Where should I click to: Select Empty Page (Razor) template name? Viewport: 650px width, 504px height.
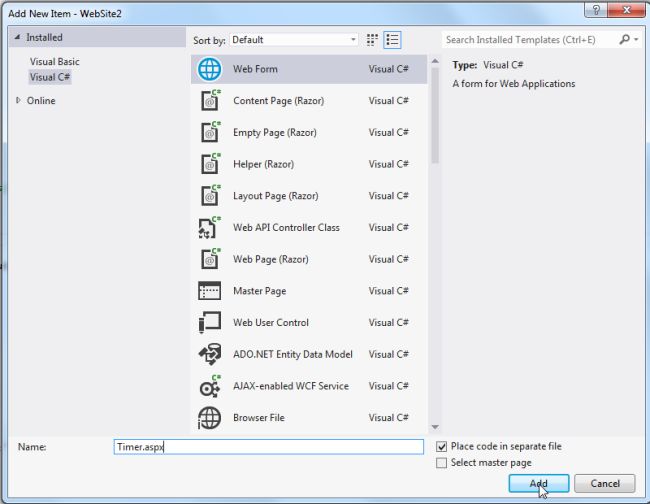pyautogui.click(x=275, y=133)
